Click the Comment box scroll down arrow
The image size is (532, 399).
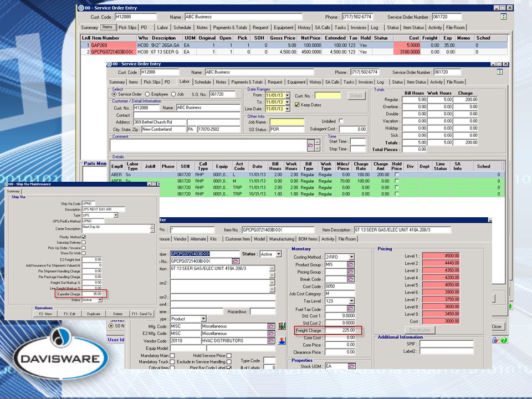(317, 149)
